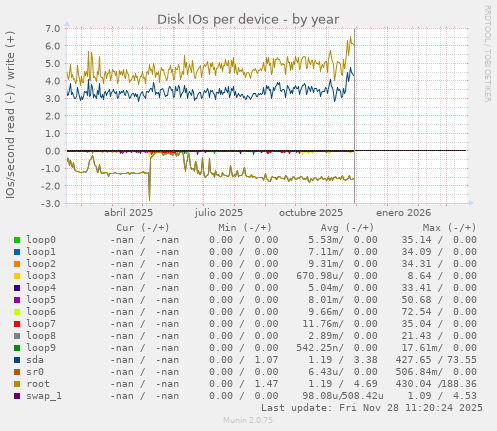Click sda max value 427.65 / 73.55
This screenshot has height=431, width=497.
coord(436,360)
